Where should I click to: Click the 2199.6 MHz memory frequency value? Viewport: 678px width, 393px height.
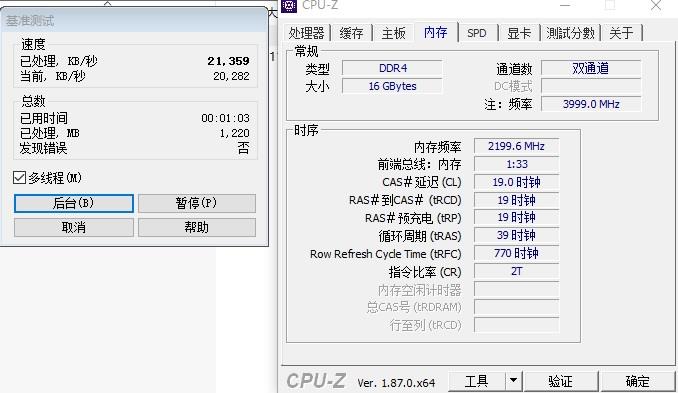pos(516,146)
